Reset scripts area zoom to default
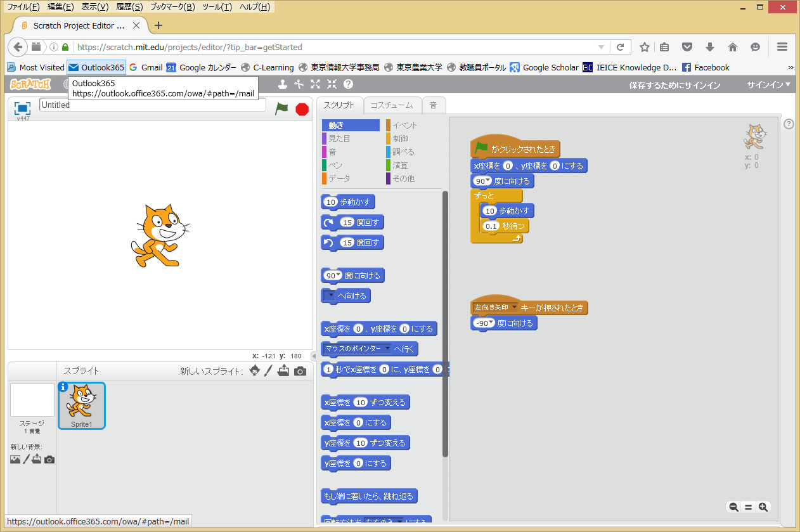The image size is (800, 532). click(x=748, y=507)
